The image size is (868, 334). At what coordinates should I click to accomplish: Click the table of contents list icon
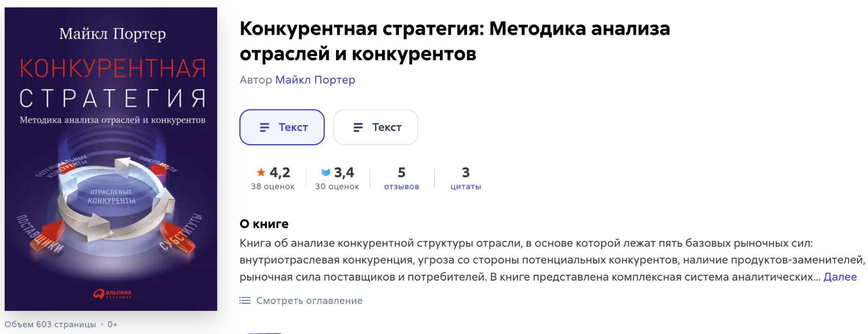pos(245,301)
